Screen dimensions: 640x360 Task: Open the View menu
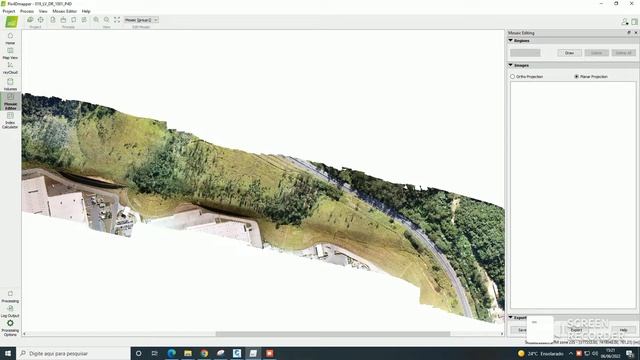pyautogui.click(x=43, y=11)
